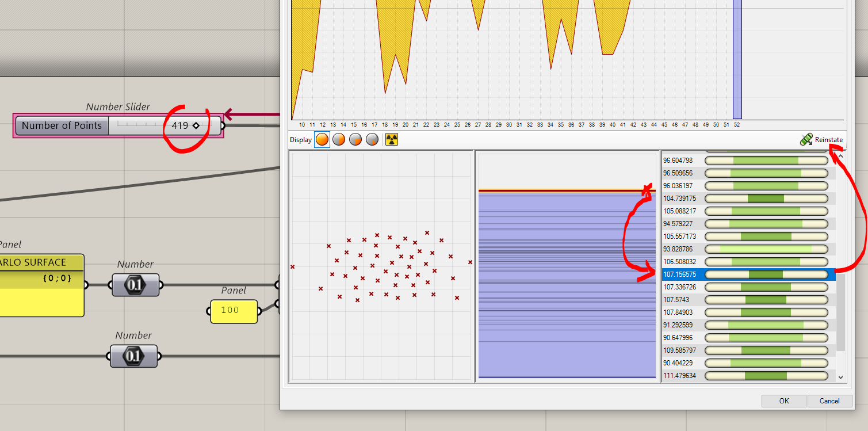Click the ARLO SURFACE panel output grip
Image resolution: width=868 pixels, height=431 pixels.
(x=86, y=284)
